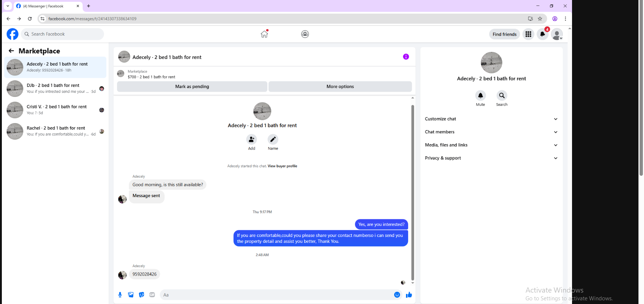Search in conversation with the magnifier icon
Viewport: 644px width, 304px height.
coord(502,95)
